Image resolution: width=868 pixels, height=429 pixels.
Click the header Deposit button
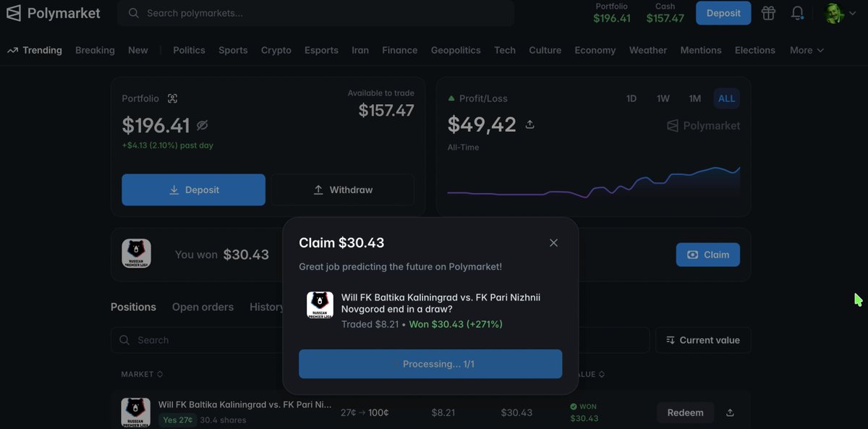723,13
